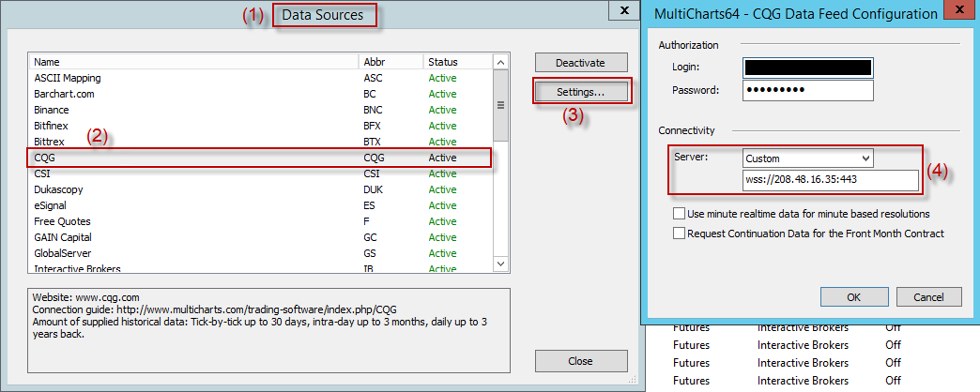This screenshot has height=392, width=980.
Task: Click the Deactivate button
Action: point(581,63)
